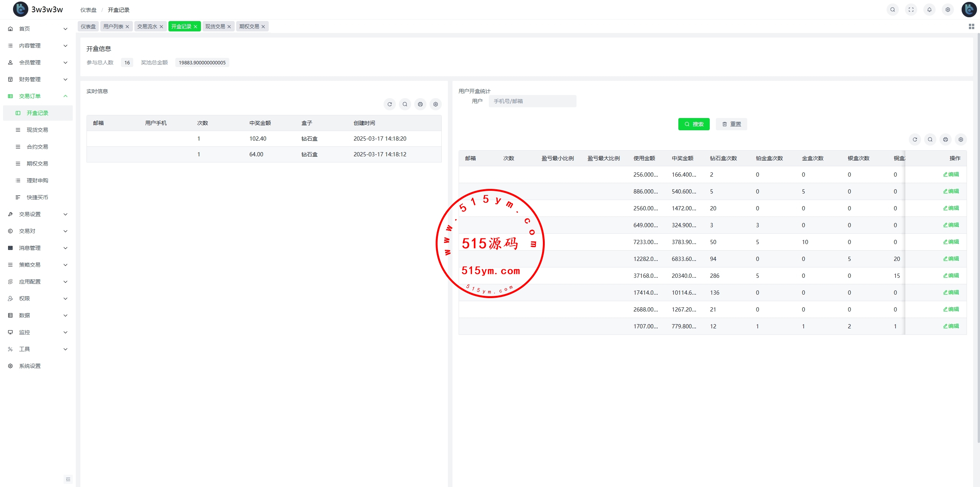This screenshot has height=487, width=980.
Task: Click the refresh icon in the 实时信息 panel
Action: coord(389,104)
